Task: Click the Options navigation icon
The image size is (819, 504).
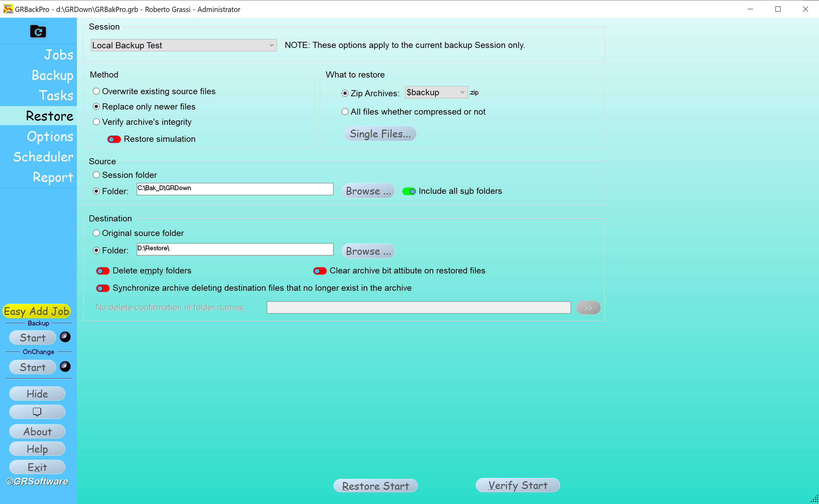Action: (x=50, y=136)
